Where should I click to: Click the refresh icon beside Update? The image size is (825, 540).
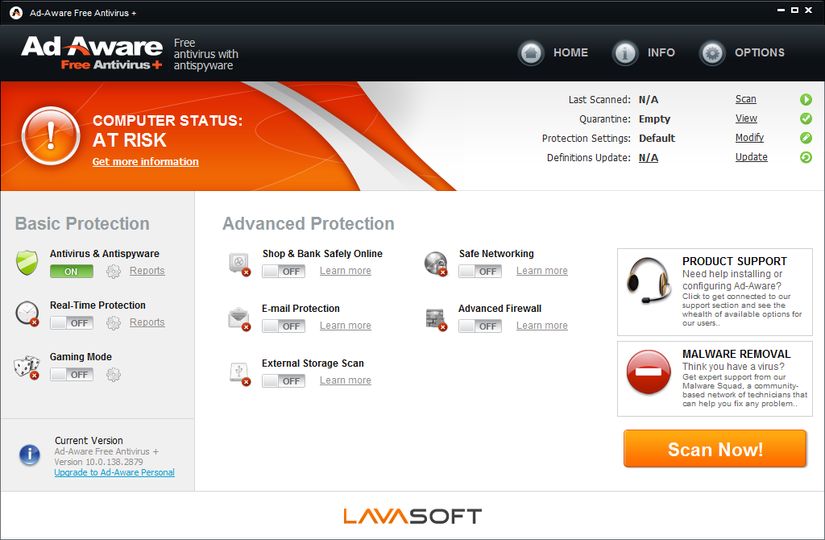point(805,157)
